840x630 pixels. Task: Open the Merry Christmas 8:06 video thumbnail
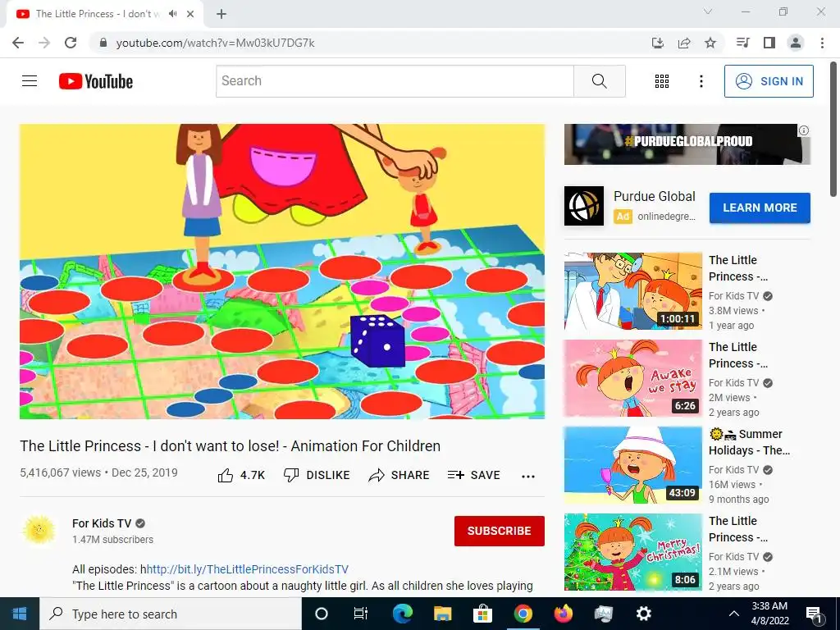(632, 552)
